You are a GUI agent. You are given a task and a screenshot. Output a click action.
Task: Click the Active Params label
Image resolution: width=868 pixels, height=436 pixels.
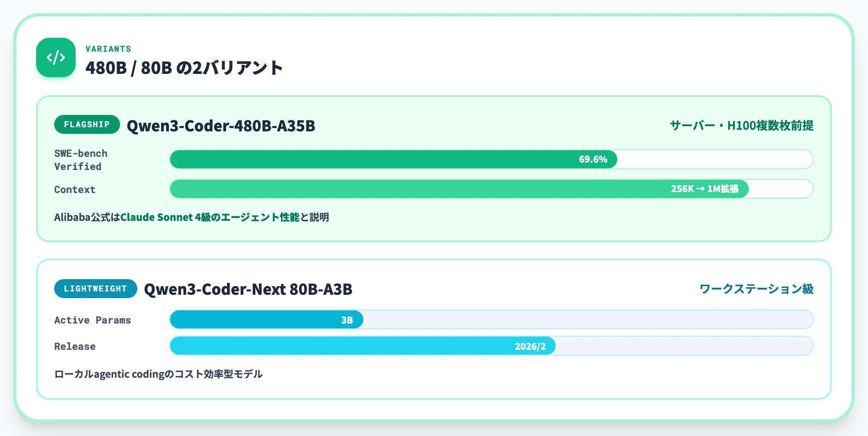pyautogui.click(x=92, y=320)
